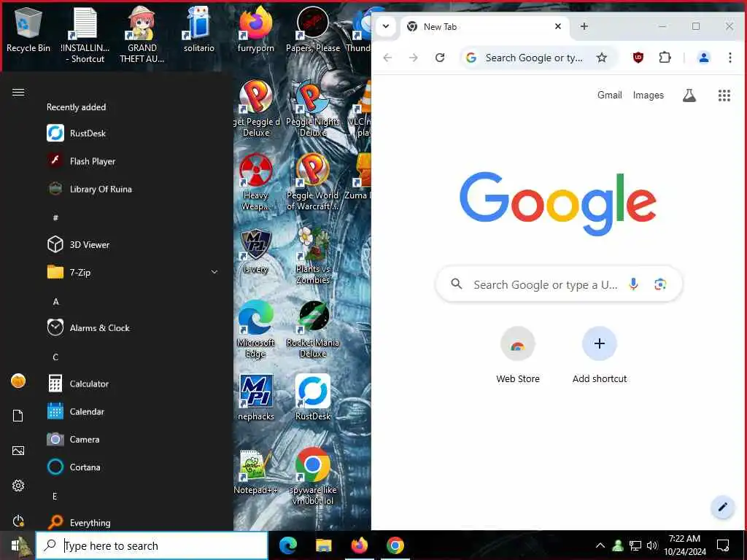Open the Images link
The image size is (747, 560).
click(648, 96)
